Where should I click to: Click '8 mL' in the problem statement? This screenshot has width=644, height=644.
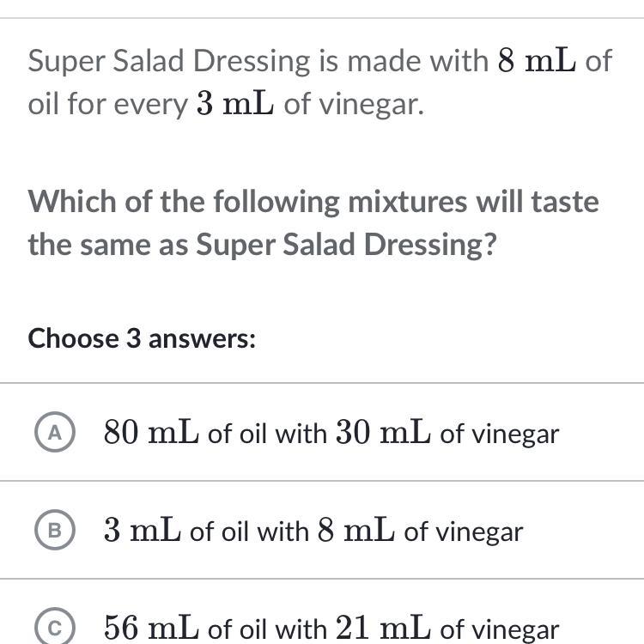click(537, 61)
